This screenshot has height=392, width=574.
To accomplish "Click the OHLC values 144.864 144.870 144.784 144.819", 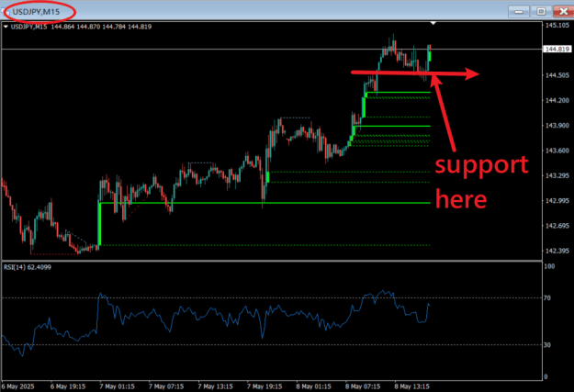I will [101, 27].
